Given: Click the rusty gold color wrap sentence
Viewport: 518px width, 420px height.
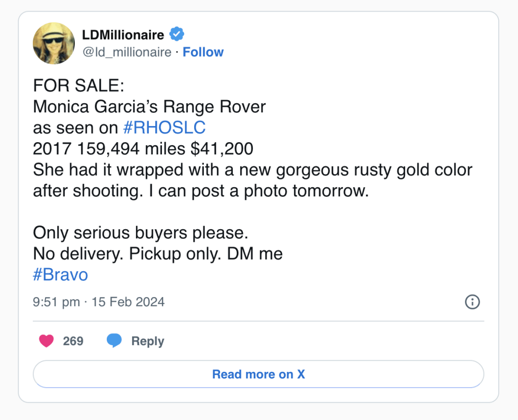Looking at the screenshot, I should point(252,170).
